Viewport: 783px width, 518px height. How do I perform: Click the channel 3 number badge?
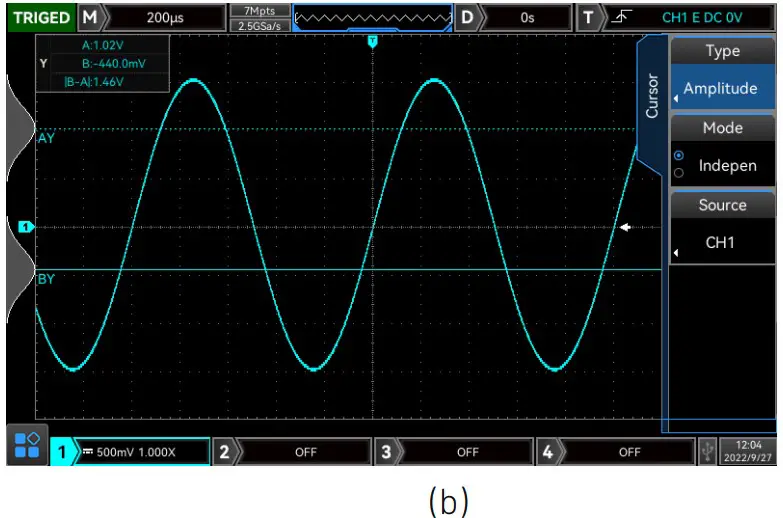(x=386, y=452)
